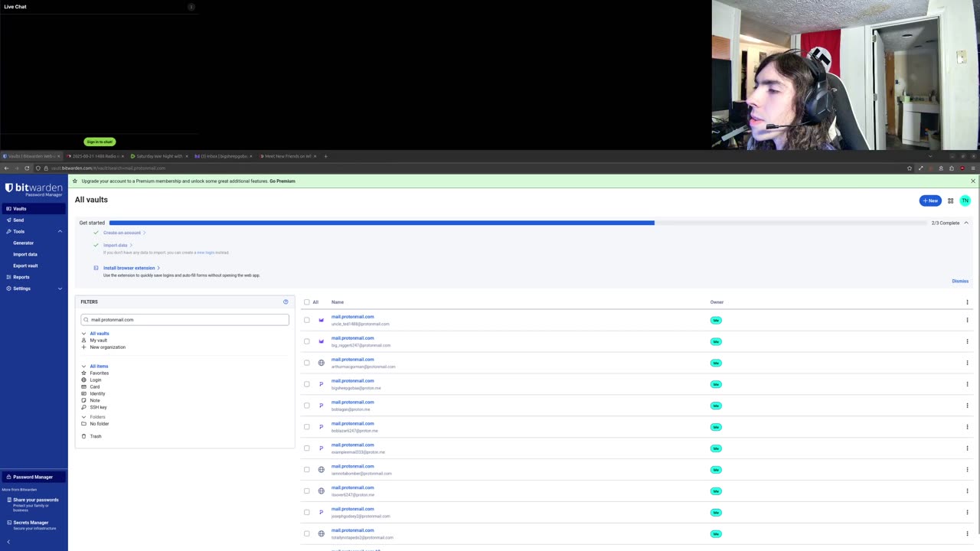Collapse the sidebar with bottom arrow
Image resolution: width=980 pixels, height=551 pixels.
[8, 542]
